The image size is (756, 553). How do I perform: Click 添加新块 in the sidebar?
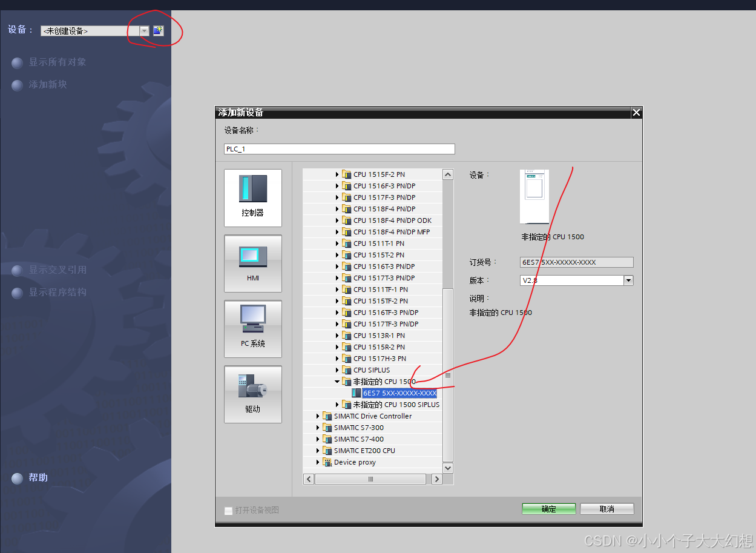coord(48,85)
